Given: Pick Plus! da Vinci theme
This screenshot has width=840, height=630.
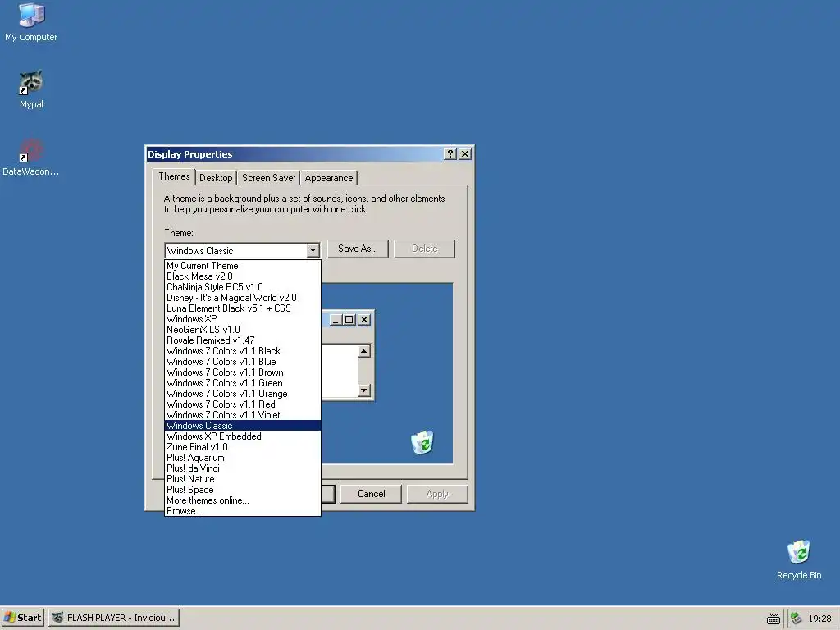Looking at the screenshot, I should point(243,468).
